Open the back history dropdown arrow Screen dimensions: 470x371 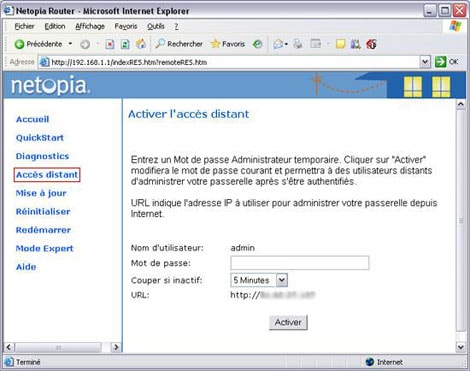pos(70,44)
